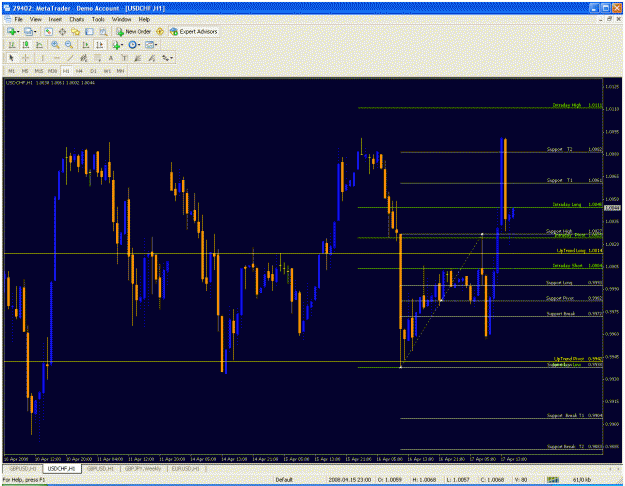The width and height of the screenshot is (625, 486).
Task: Click the New Chart icon
Action: (x=11, y=31)
